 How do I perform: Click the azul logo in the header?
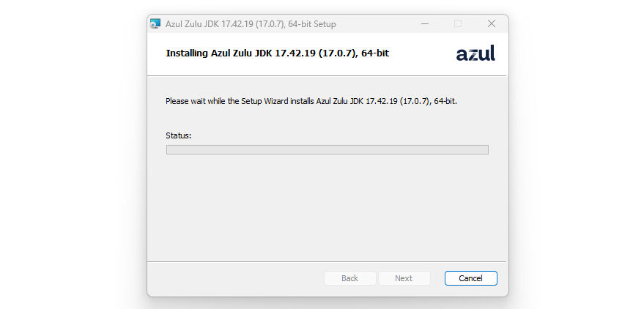(475, 53)
